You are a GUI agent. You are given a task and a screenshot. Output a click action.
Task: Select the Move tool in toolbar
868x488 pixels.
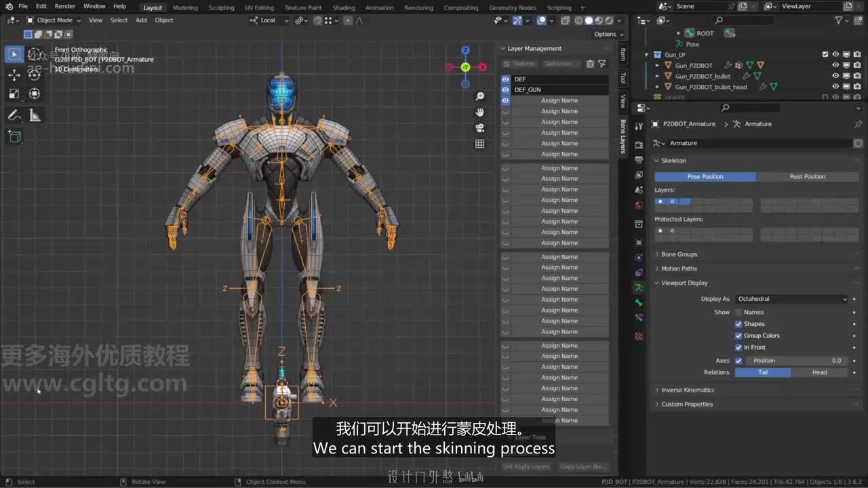pos(14,75)
